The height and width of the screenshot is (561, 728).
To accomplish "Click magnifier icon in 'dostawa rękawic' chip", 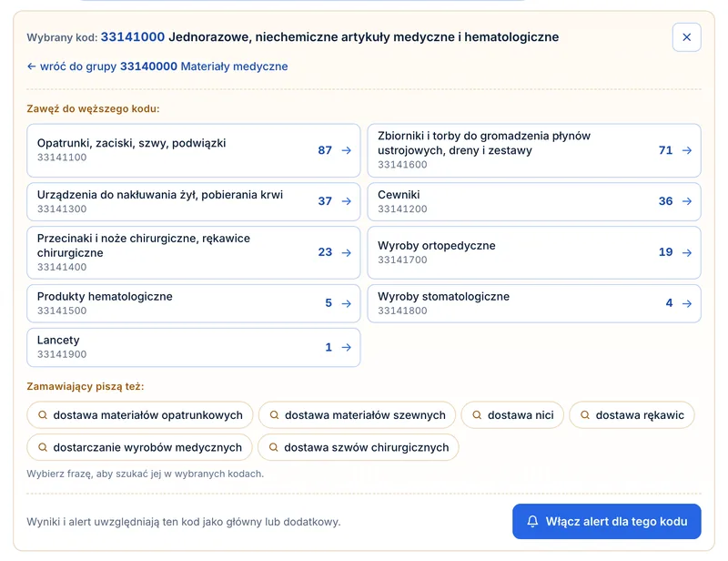I will [x=585, y=415].
